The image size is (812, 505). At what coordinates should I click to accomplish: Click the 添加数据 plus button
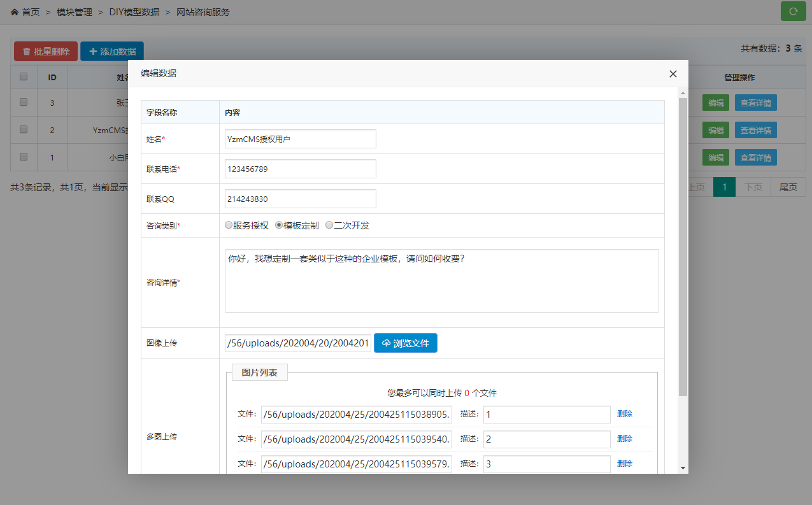(x=112, y=52)
